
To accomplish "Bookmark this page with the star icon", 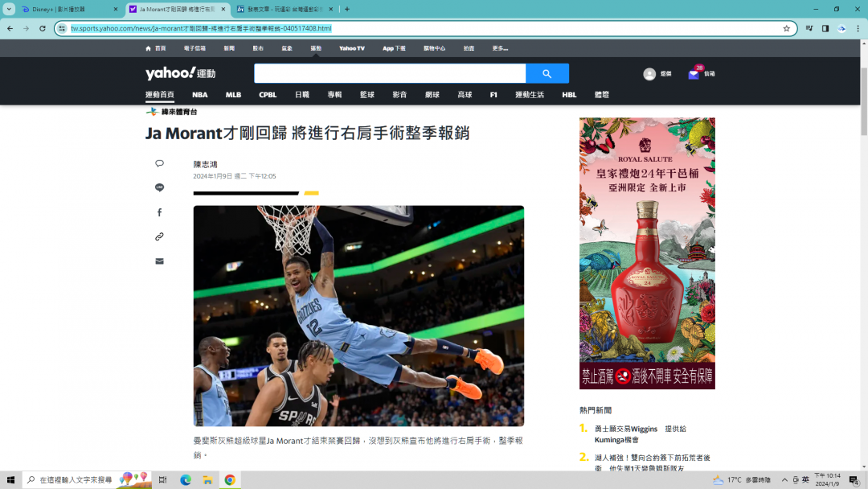I will (x=786, y=28).
